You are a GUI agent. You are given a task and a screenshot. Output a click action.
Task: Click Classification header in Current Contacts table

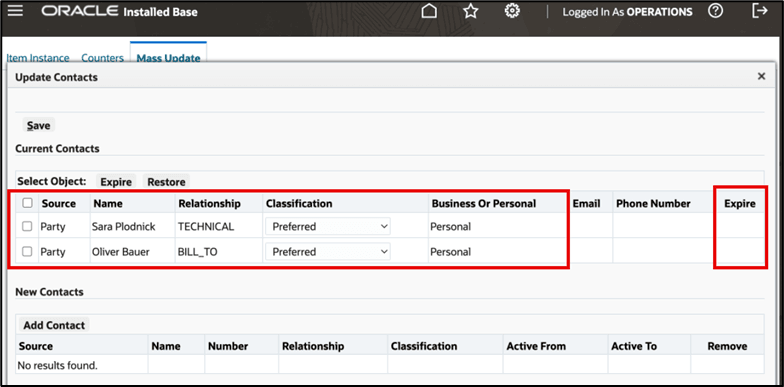[299, 204]
